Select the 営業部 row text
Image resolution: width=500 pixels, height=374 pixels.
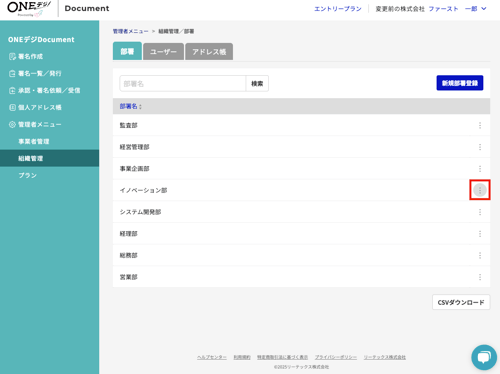click(128, 277)
